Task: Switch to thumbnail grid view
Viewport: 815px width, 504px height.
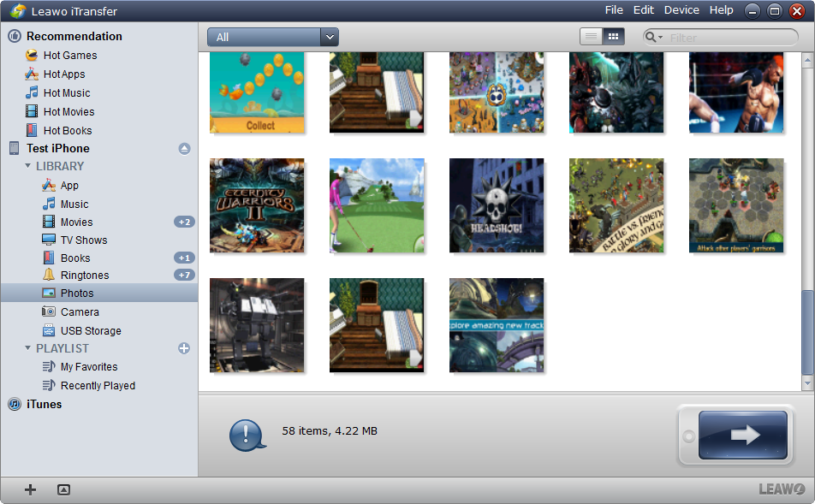Action: click(x=613, y=37)
